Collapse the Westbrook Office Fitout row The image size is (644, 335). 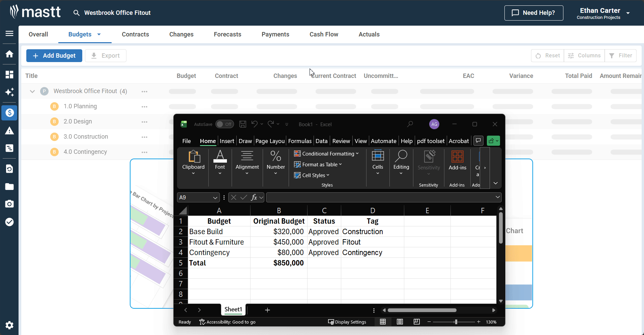pyautogui.click(x=32, y=91)
